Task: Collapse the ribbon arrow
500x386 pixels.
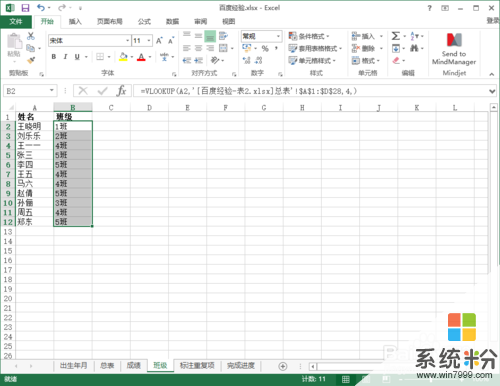Action: [492, 74]
